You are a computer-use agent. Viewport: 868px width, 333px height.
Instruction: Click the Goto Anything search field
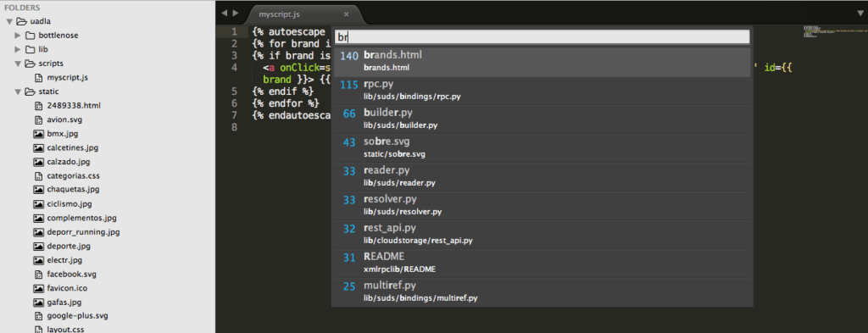(542, 36)
